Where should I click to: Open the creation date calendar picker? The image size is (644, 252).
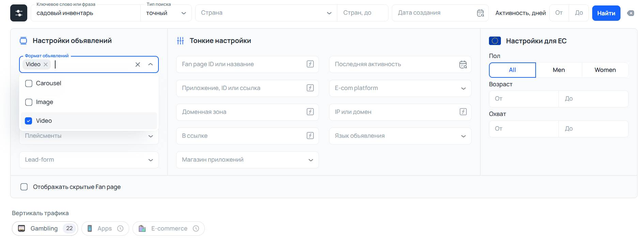(480, 13)
